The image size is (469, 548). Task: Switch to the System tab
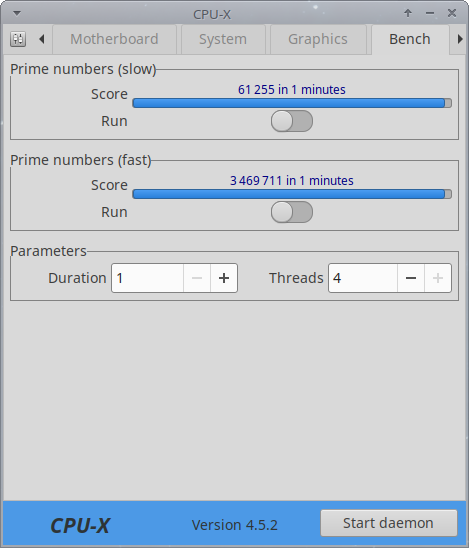223,39
